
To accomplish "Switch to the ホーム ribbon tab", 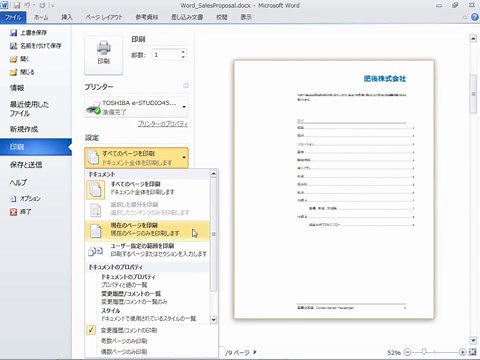I will 41,17.
